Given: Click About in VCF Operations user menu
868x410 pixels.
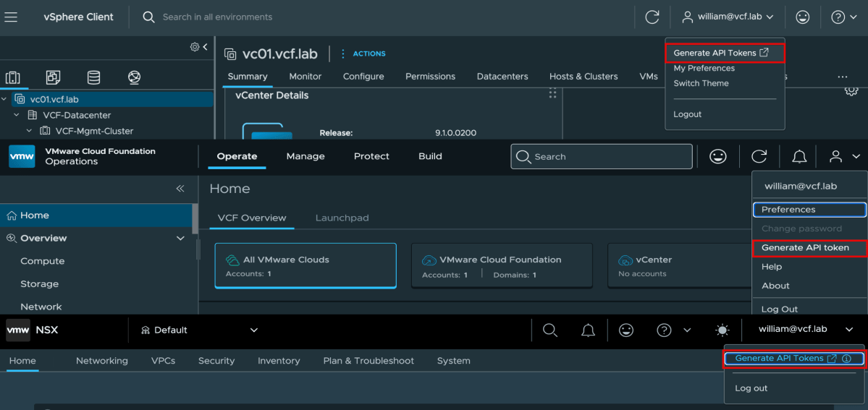Looking at the screenshot, I should (x=775, y=286).
